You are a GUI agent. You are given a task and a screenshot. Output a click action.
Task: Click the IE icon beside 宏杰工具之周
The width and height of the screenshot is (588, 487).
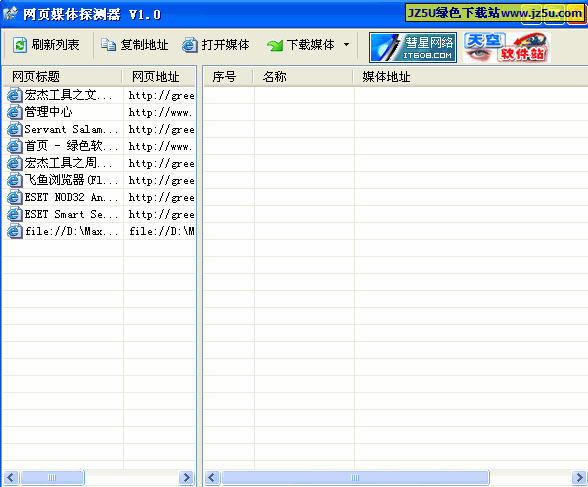[15, 163]
